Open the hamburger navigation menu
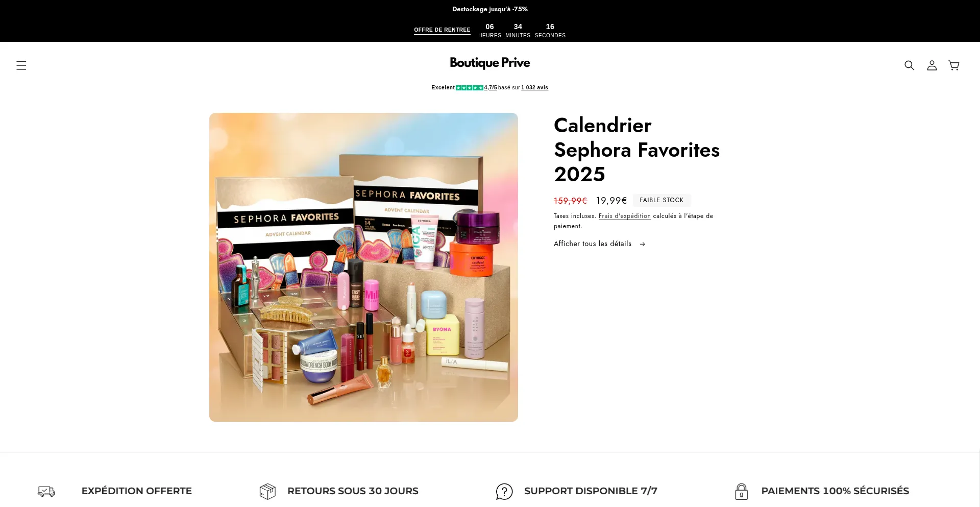980x507 pixels. tap(21, 65)
